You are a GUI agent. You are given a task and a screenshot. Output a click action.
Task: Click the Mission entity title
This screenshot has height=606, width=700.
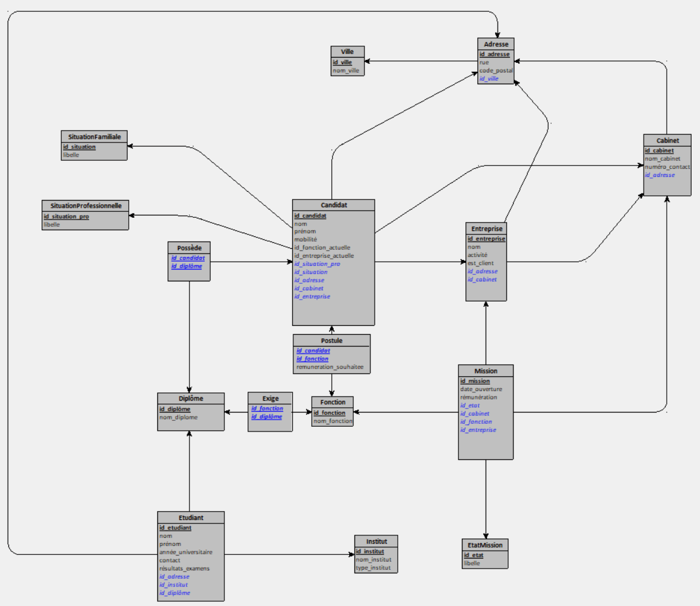[486, 371]
